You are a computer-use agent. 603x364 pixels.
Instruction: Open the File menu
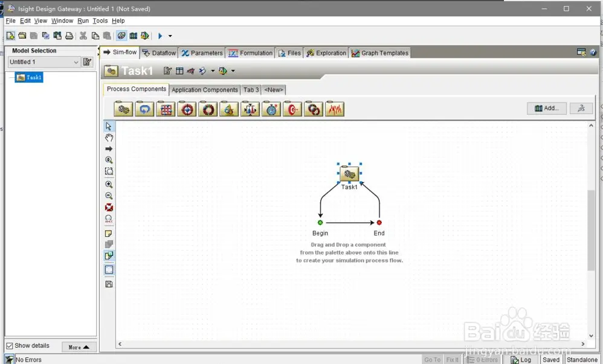pos(10,21)
